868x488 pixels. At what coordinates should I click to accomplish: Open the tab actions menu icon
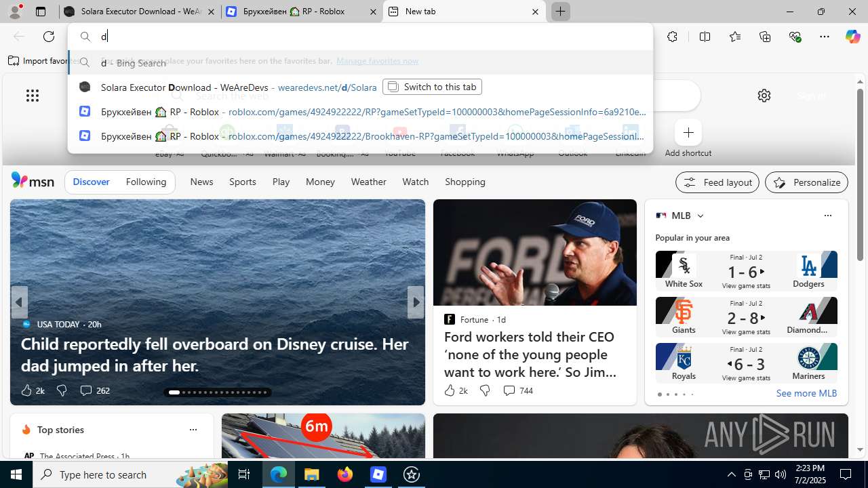coord(41,12)
